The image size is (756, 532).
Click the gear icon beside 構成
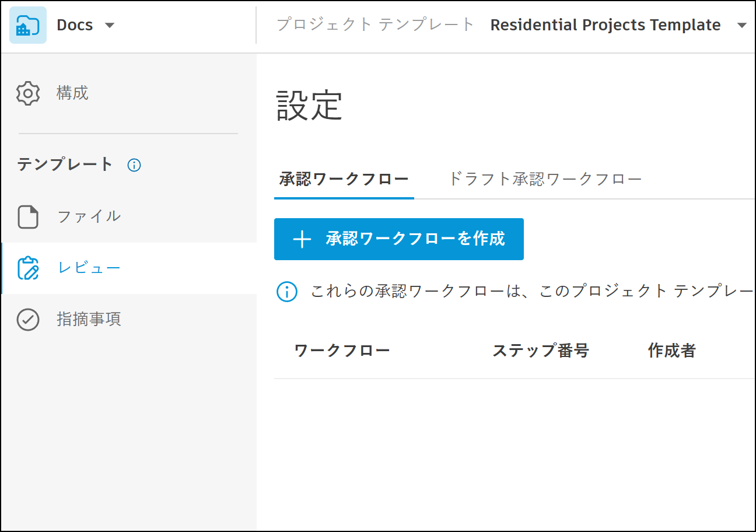coord(28,93)
